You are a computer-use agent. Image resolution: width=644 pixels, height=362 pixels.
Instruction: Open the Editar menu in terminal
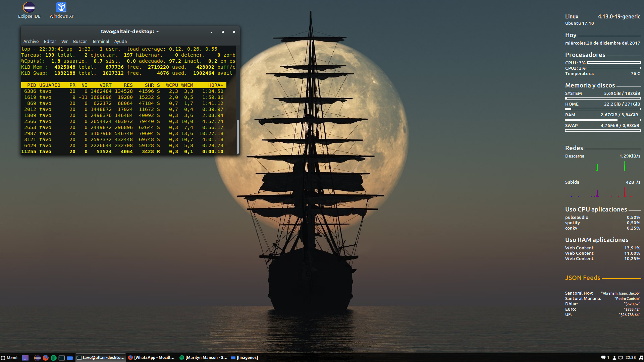[50, 42]
